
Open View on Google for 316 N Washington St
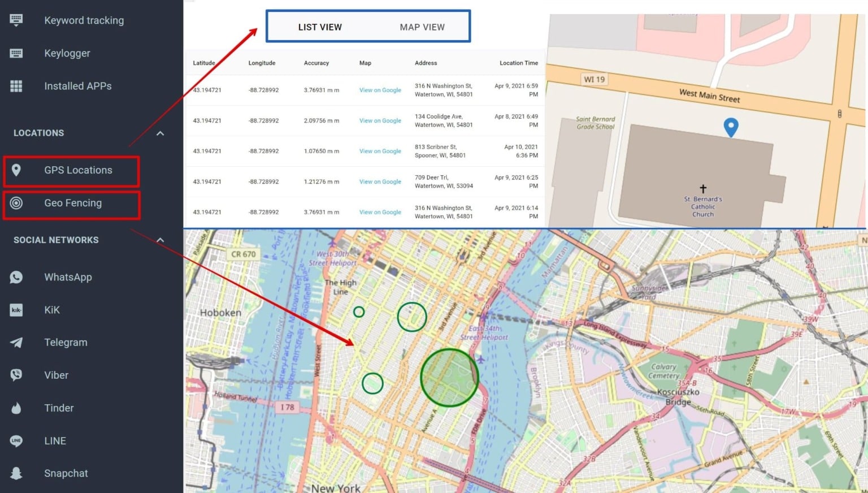tap(380, 90)
